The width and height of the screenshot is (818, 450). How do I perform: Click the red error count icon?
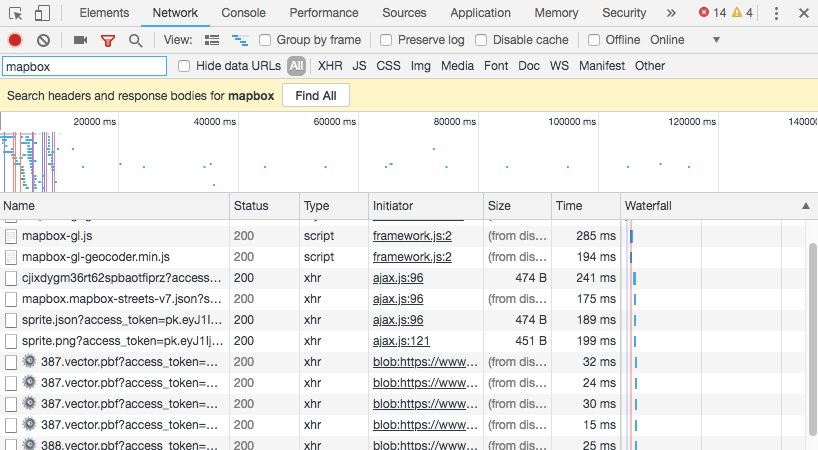(704, 13)
